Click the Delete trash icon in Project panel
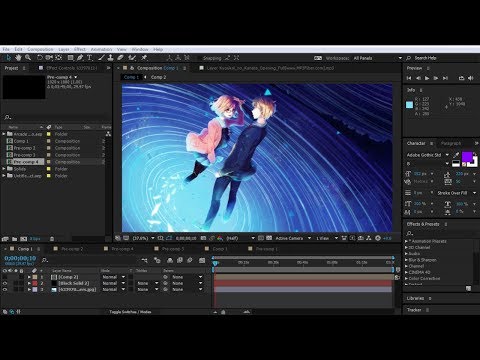Screen dimensions: 480x360 point(52,239)
